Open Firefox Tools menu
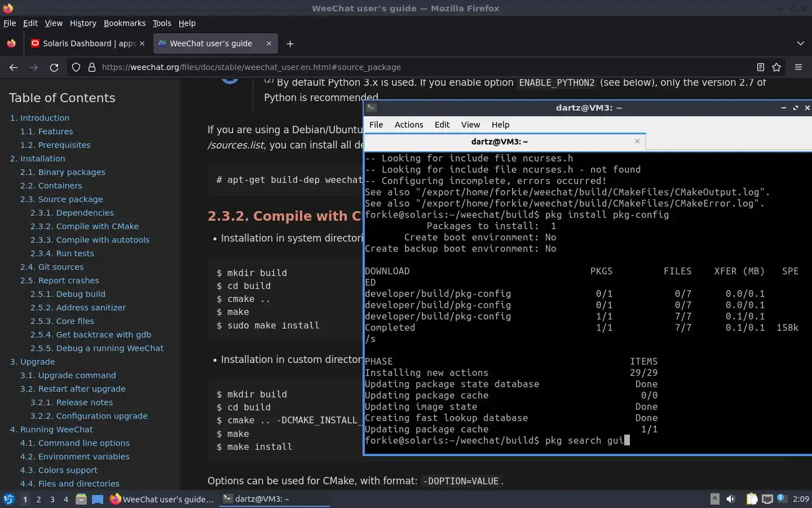 pyautogui.click(x=162, y=23)
